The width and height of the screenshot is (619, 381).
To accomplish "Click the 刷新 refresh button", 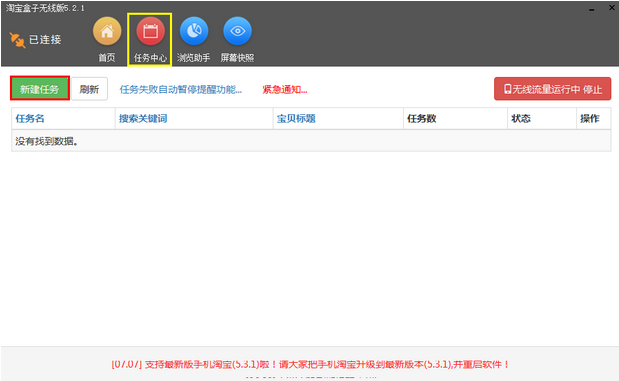I will tap(89, 89).
